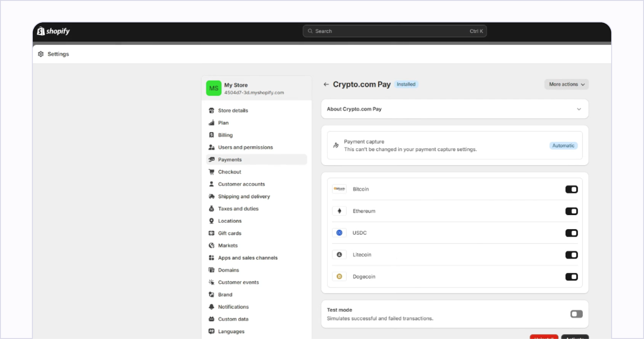This screenshot has width=644, height=339.
Task: Open Taxes and duties settings
Action: pos(256,208)
